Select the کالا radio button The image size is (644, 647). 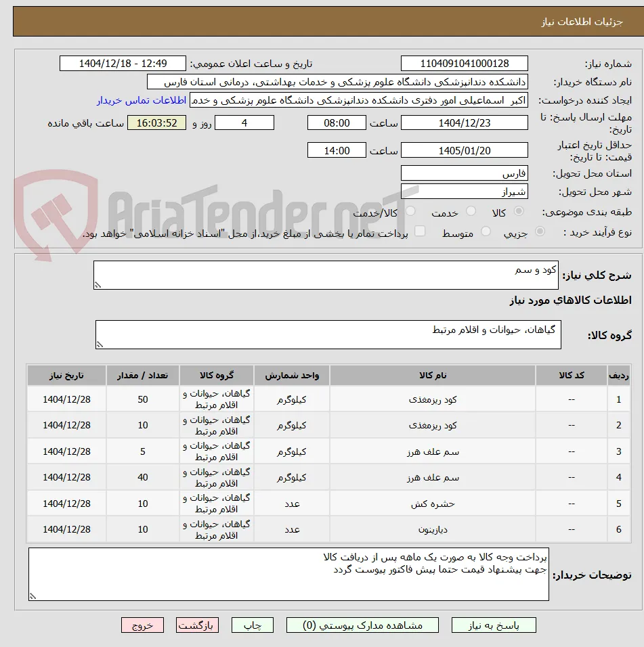coord(519,211)
